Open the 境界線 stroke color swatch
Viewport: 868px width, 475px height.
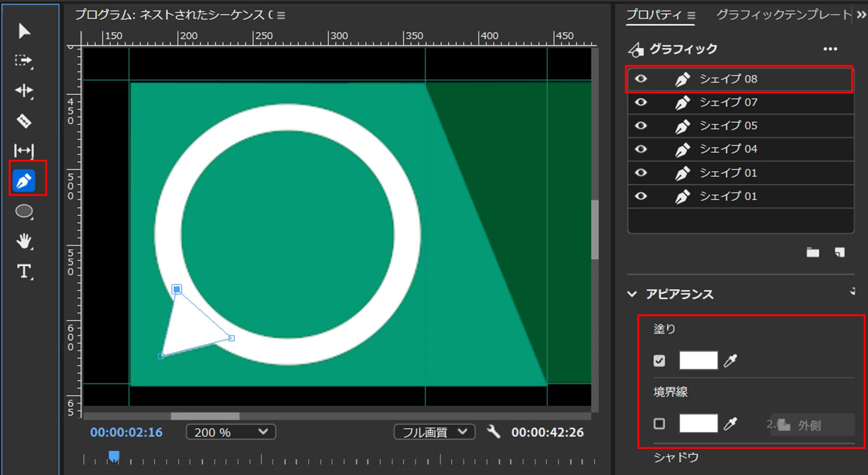[698, 424]
